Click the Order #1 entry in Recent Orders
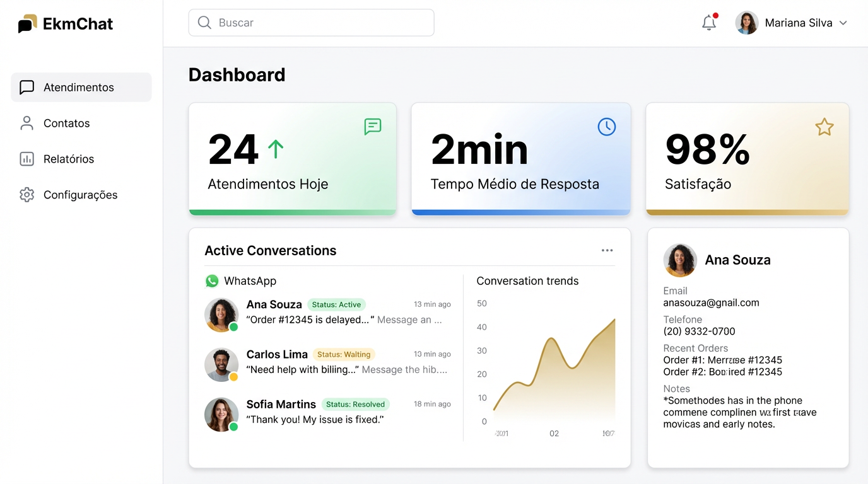Screen dimensions: 868x484 [x=722, y=360]
